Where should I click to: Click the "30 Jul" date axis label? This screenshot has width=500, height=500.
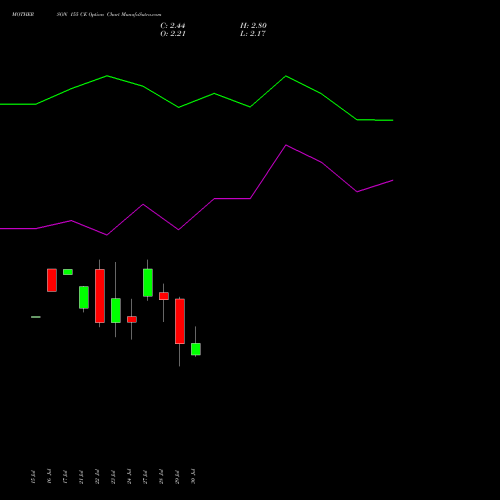point(193,477)
